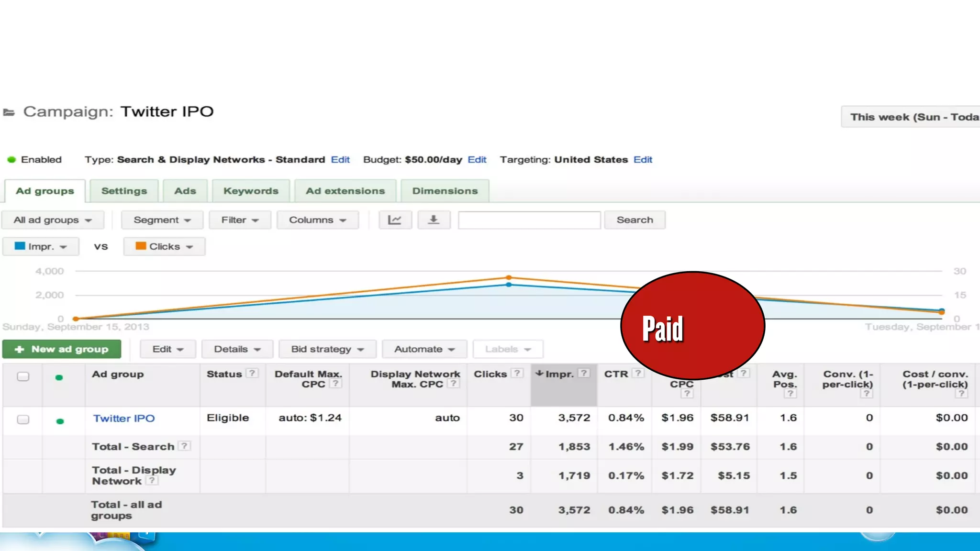Open the Dimensions tab
The image size is (980, 551).
click(445, 191)
